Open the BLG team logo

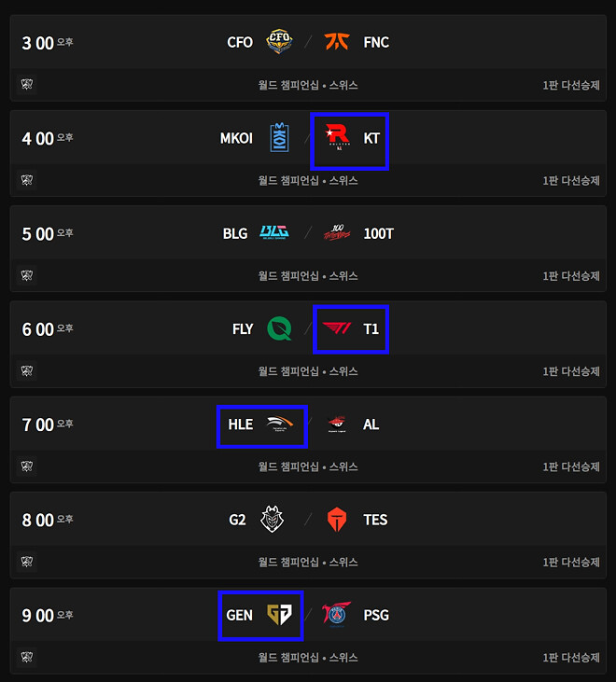pyautogui.click(x=275, y=233)
